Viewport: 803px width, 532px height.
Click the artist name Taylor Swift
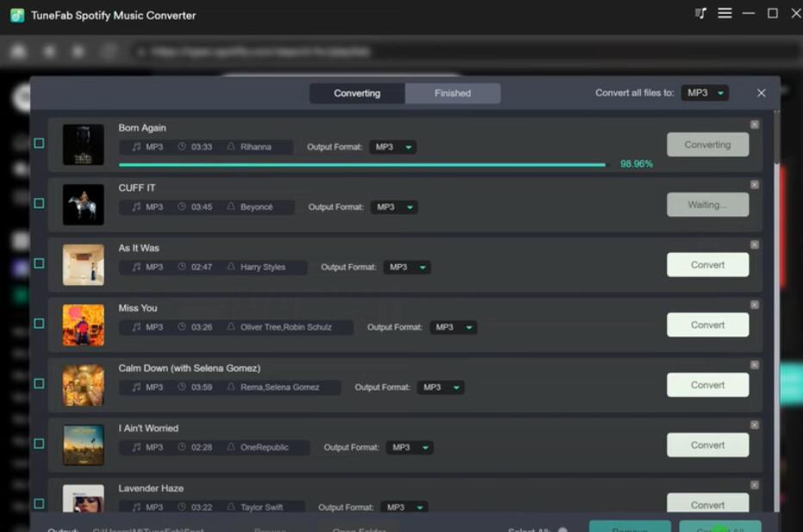[262, 507]
